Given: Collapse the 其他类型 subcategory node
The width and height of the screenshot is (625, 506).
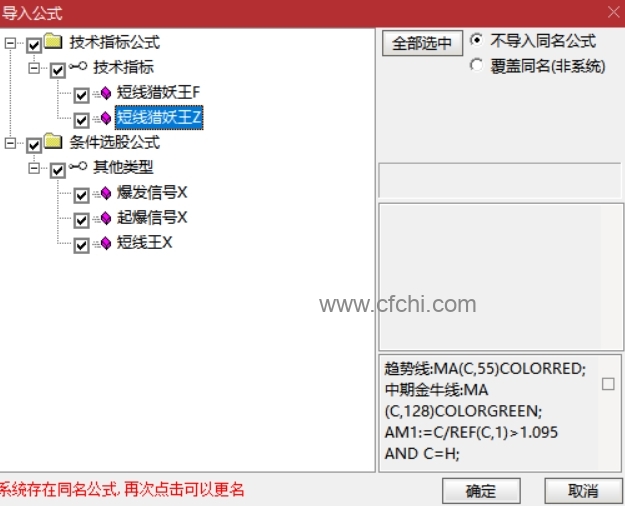Looking at the screenshot, I should click(34, 168).
